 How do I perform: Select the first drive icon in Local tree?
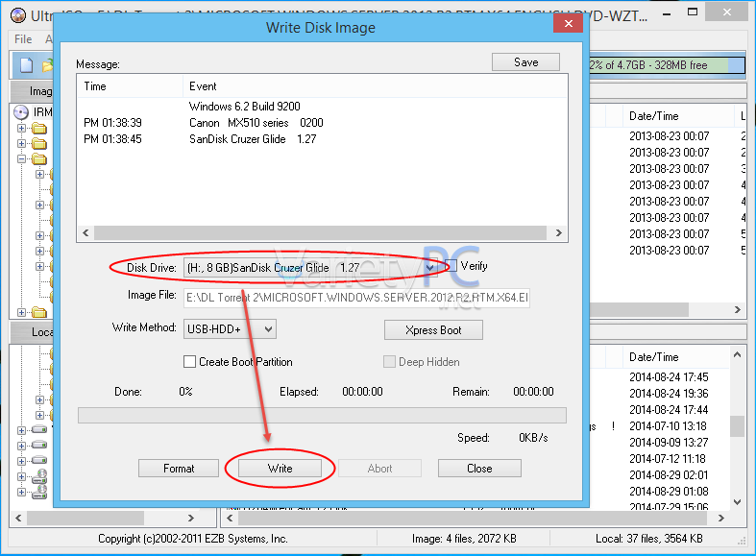[39, 430]
